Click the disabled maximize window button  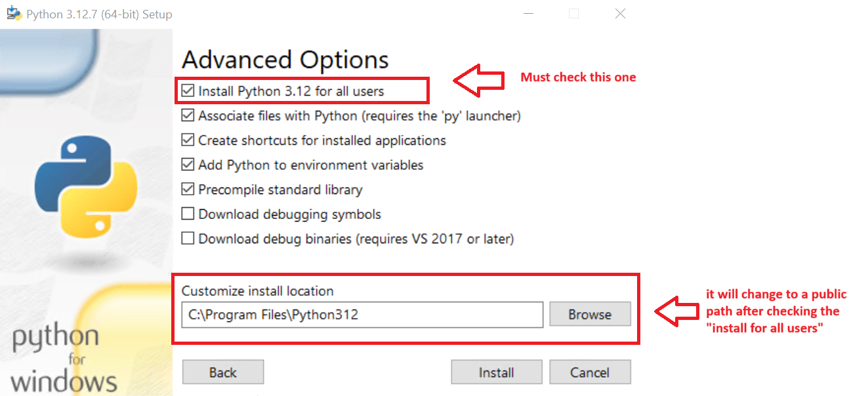point(573,13)
